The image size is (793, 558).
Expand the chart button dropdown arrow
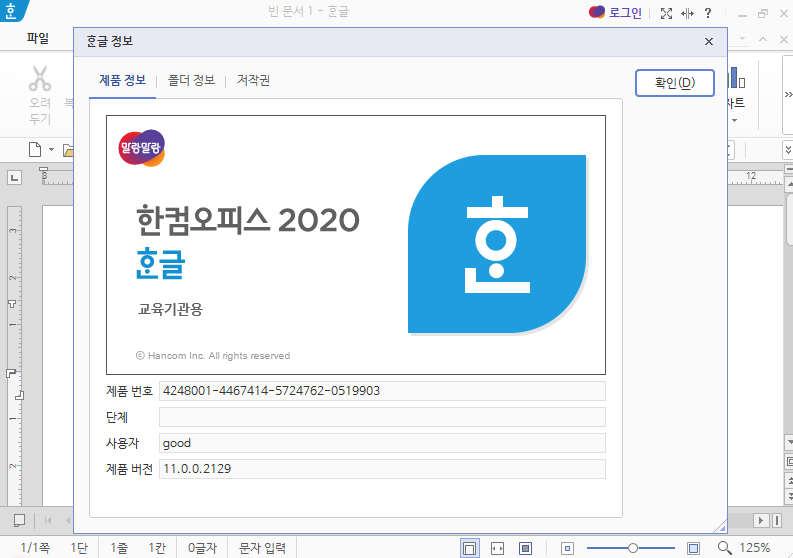point(734,121)
